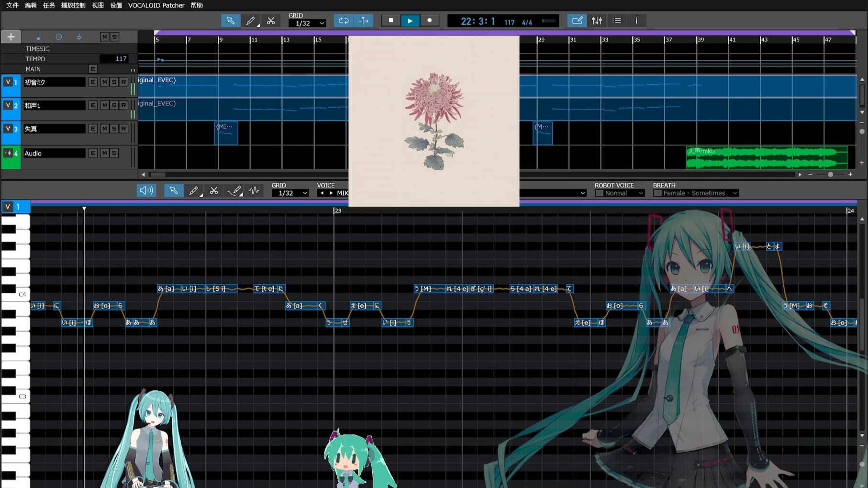Image resolution: width=868 pixels, height=488 pixels.
Task: Open the VOCALOID Patcher menu
Action: coord(156,5)
